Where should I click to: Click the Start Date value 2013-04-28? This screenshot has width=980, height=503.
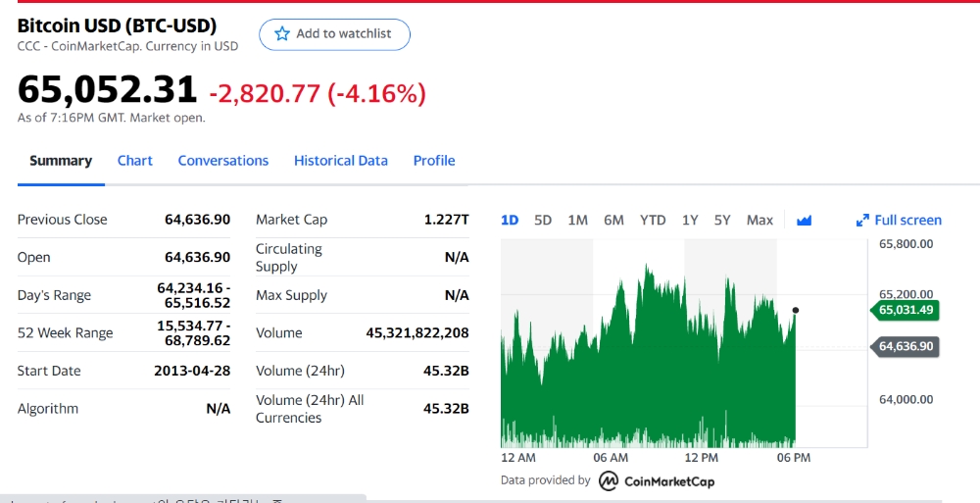(x=192, y=371)
